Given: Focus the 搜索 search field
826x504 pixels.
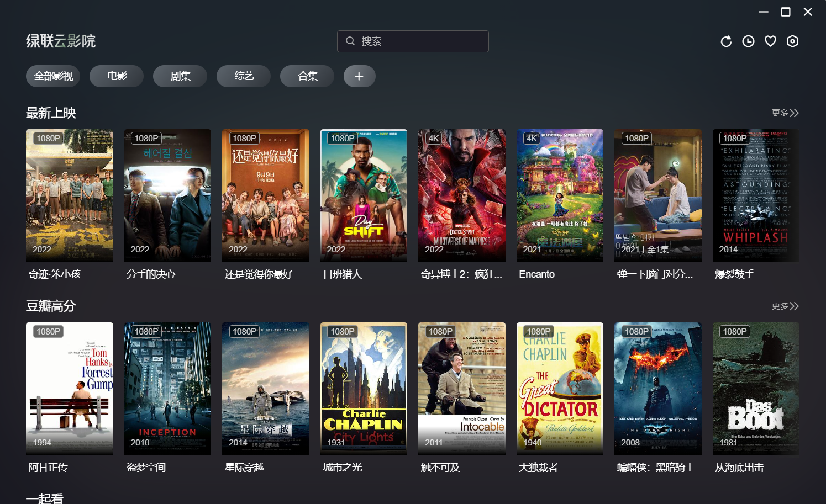Looking at the screenshot, I should pyautogui.click(x=413, y=41).
